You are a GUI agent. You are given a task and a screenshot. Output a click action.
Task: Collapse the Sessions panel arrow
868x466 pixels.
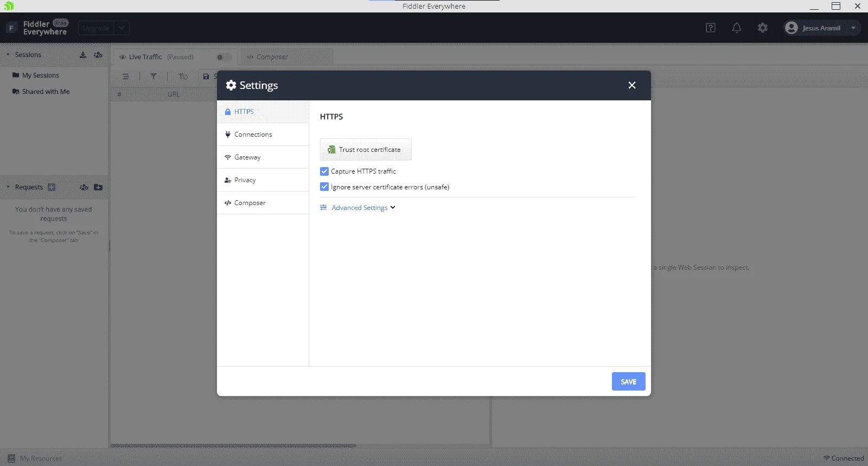8,55
